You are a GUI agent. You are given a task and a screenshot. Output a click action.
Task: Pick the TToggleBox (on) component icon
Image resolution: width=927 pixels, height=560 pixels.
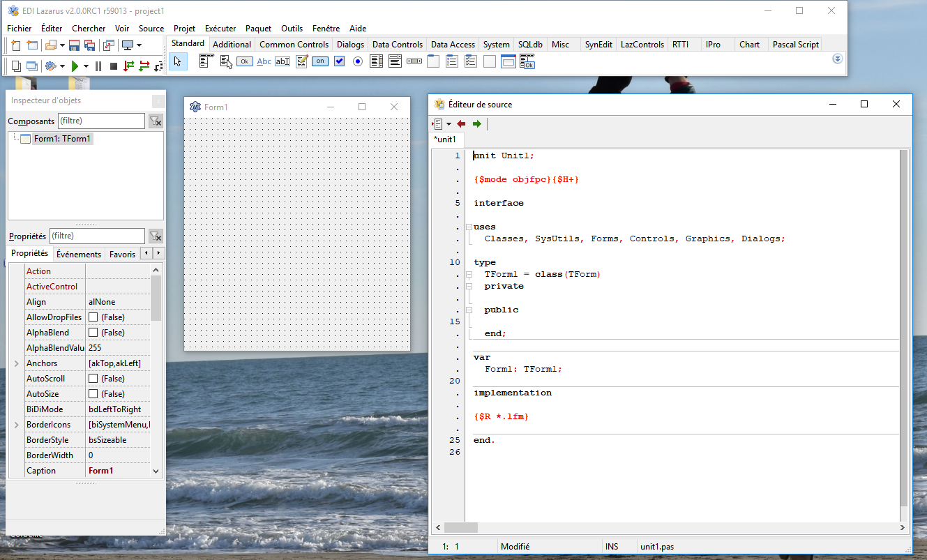(320, 61)
